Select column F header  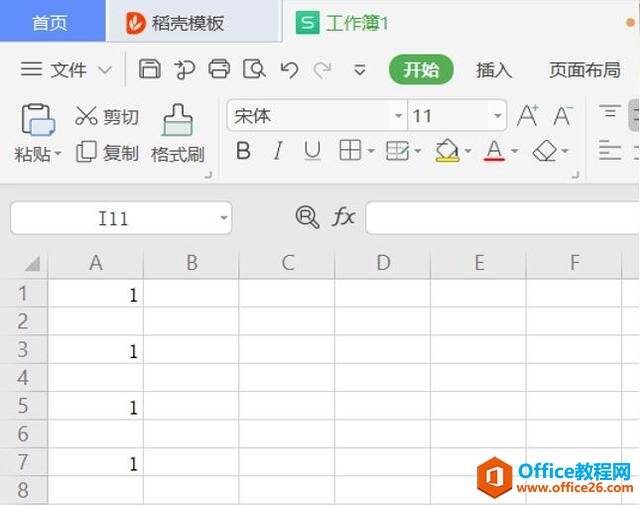(x=574, y=262)
